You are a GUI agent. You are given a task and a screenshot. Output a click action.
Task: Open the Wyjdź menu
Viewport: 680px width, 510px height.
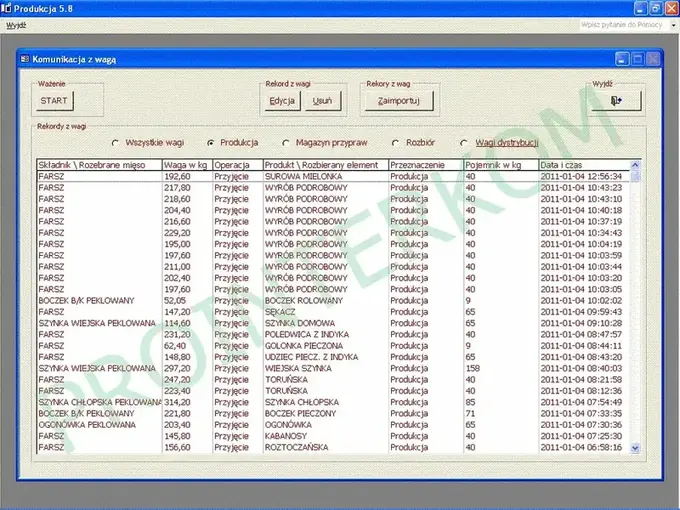tap(16, 25)
